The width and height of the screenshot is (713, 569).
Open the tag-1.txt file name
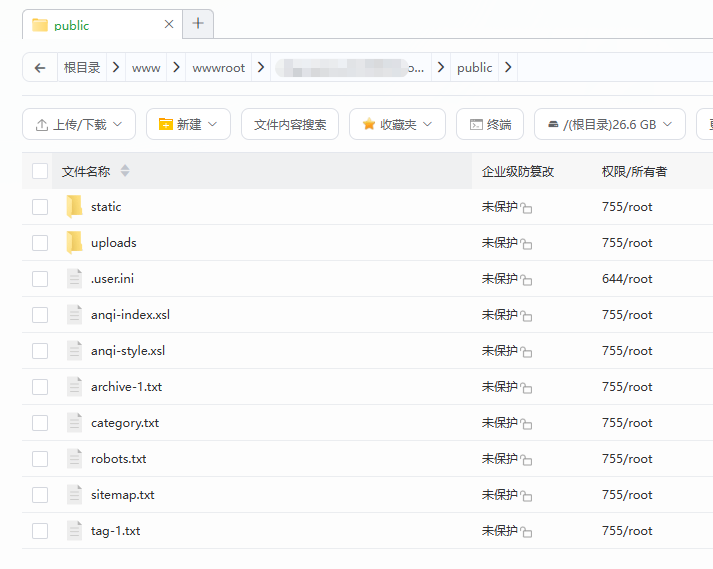click(115, 531)
